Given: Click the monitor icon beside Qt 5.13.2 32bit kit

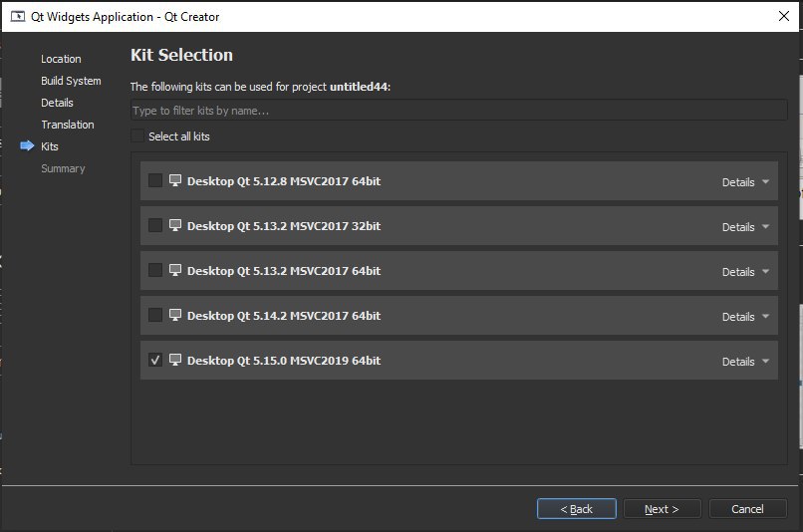Looking at the screenshot, I should [x=175, y=225].
